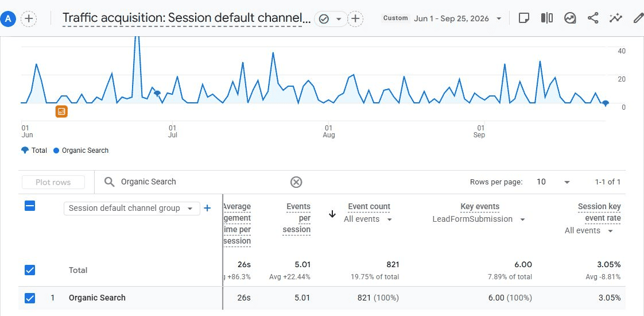The image size is (644, 316).
Task: Click the report title Traffic acquisition
Action: [187, 18]
